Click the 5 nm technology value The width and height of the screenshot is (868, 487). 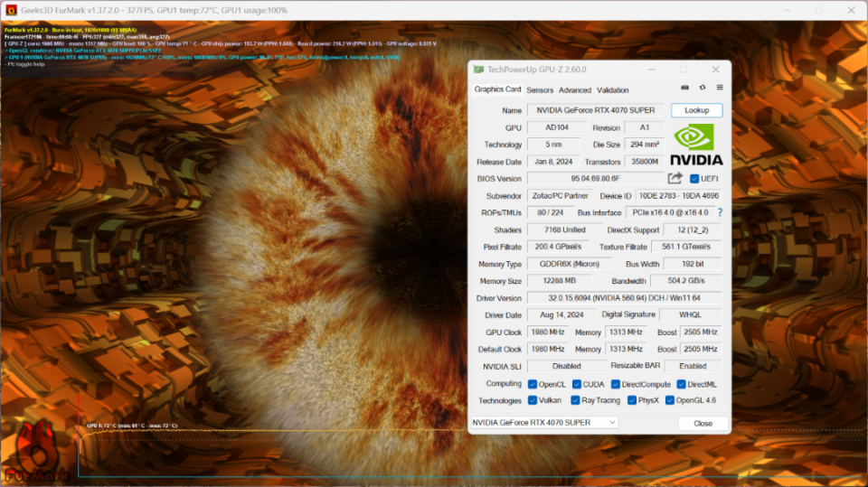[x=553, y=145]
